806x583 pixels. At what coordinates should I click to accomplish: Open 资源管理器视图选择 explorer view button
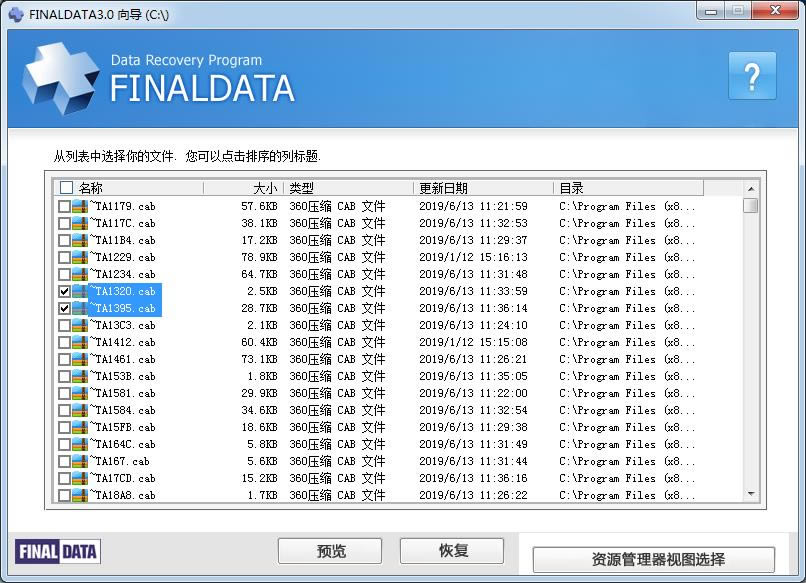coord(654,559)
